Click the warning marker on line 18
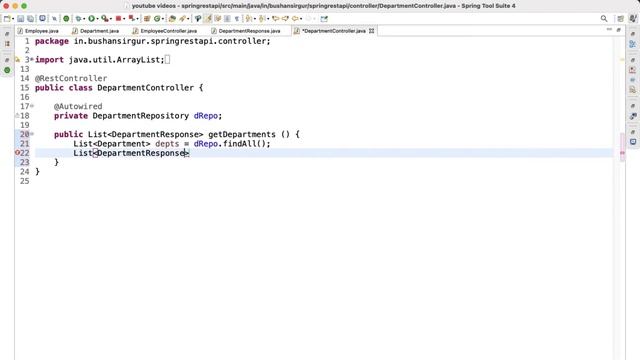The width and height of the screenshot is (640, 360). point(17,116)
